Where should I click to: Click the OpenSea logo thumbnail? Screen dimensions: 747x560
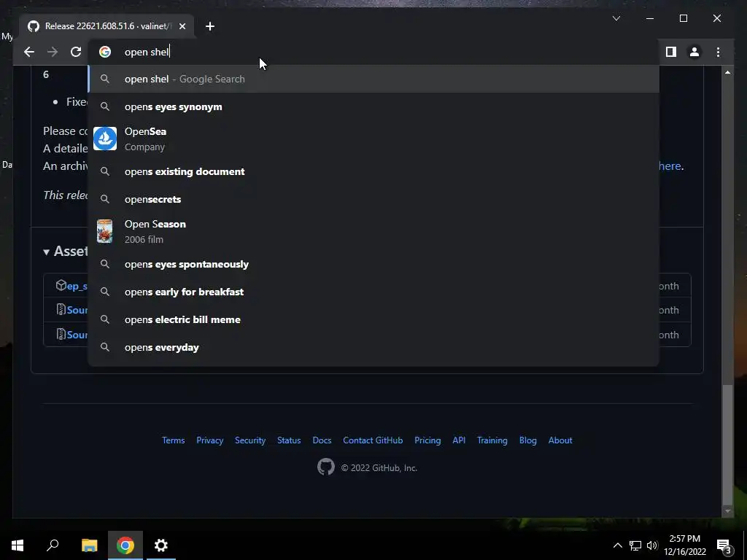click(105, 139)
